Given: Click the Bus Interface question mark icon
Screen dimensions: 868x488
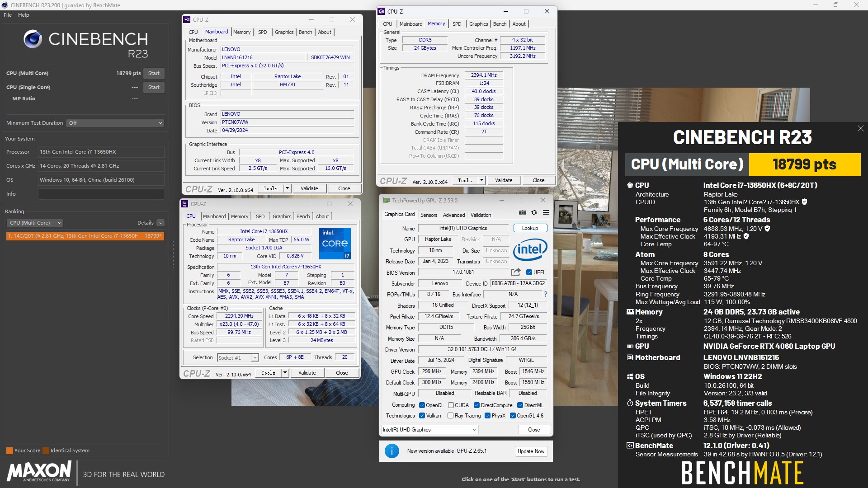Looking at the screenshot, I should [x=546, y=294].
